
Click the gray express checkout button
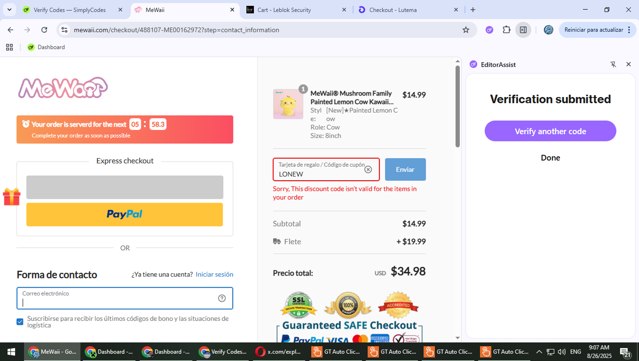(125, 187)
